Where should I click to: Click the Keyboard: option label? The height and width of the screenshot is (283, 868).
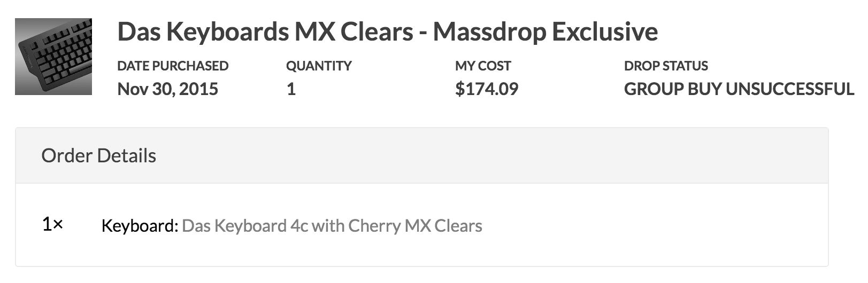[x=140, y=226]
